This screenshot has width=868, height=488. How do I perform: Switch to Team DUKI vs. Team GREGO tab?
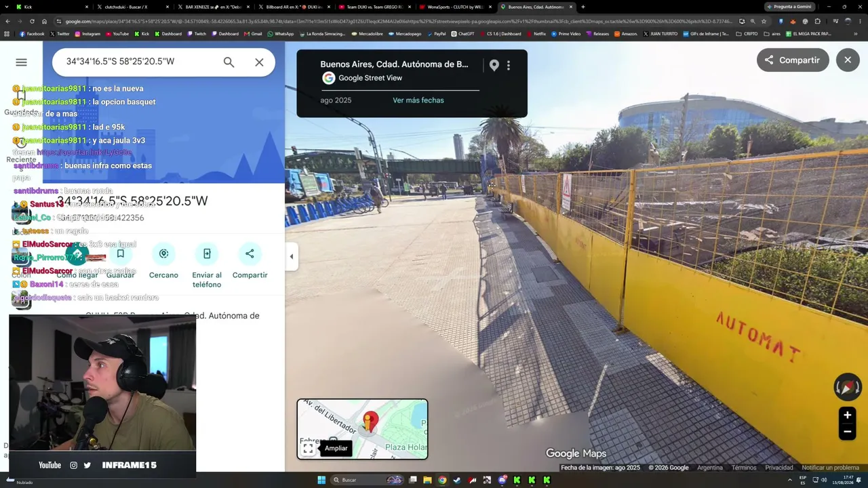[x=374, y=7]
